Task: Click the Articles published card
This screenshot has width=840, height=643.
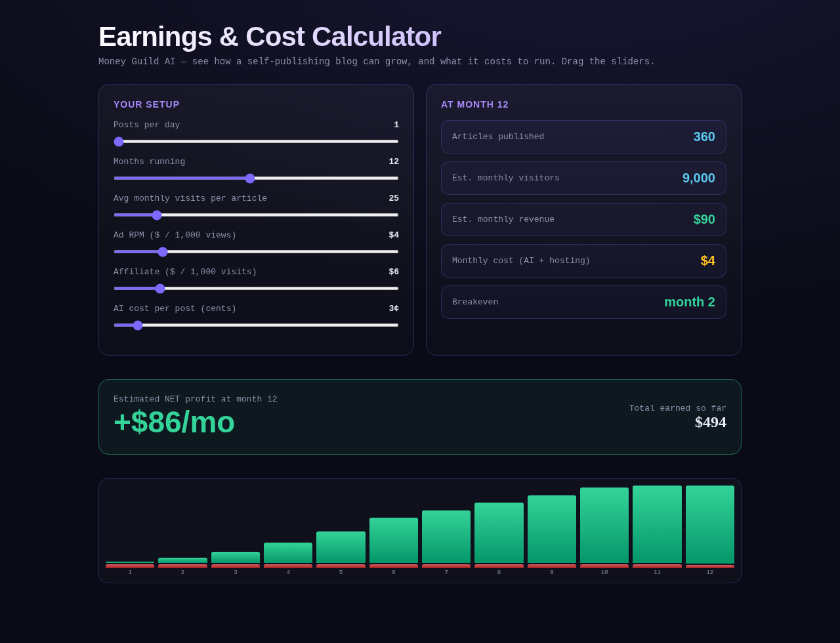Action: coord(583,136)
